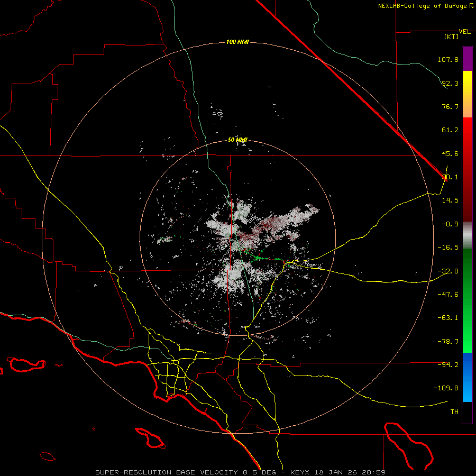
Task: Pick the yellow-orange segment of the color bar
Action: pos(467,94)
